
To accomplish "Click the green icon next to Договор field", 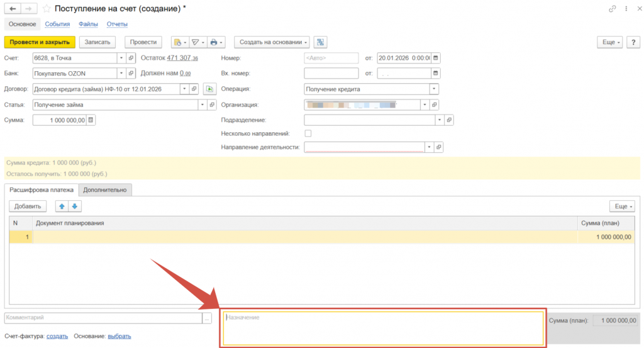I will point(209,89).
